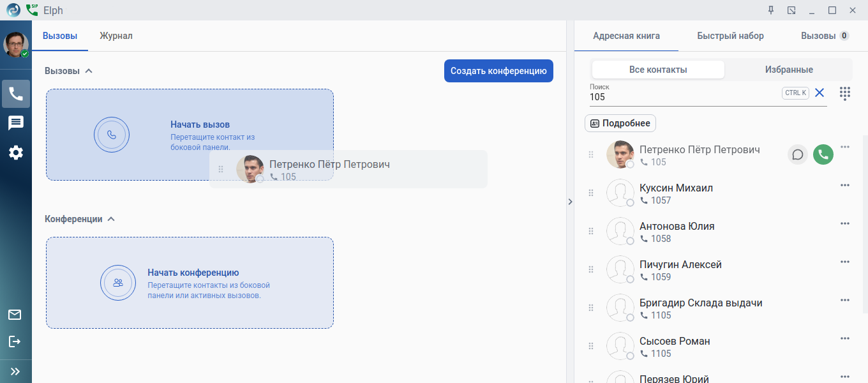Open chat with Петренко Пётр Петрович

797,154
